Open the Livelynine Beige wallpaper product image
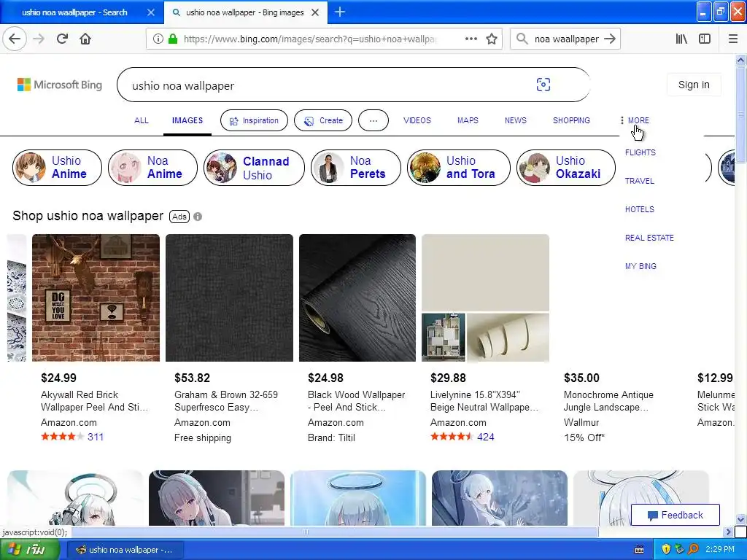747x560 pixels. [x=485, y=297]
